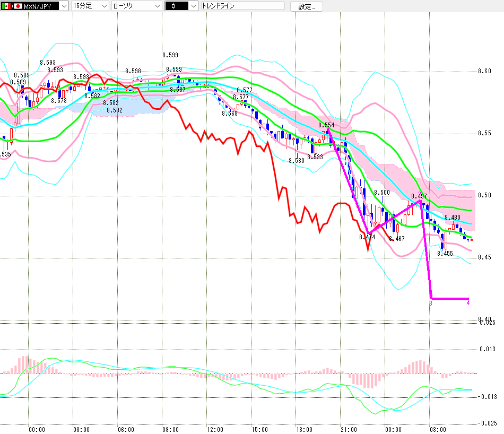Click the 06:00 time axis label
The width and height of the screenshot is (504, 434).
coord(126,430)
